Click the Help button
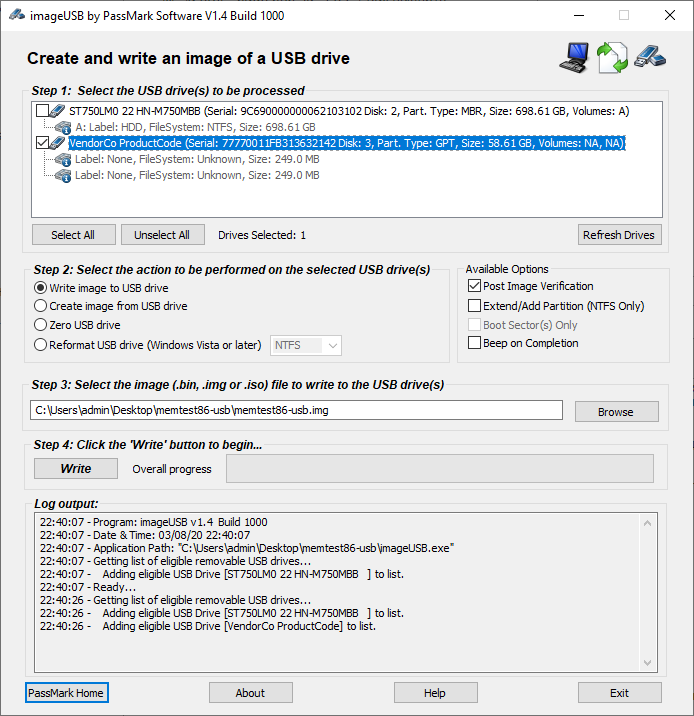 pos(436,693)
